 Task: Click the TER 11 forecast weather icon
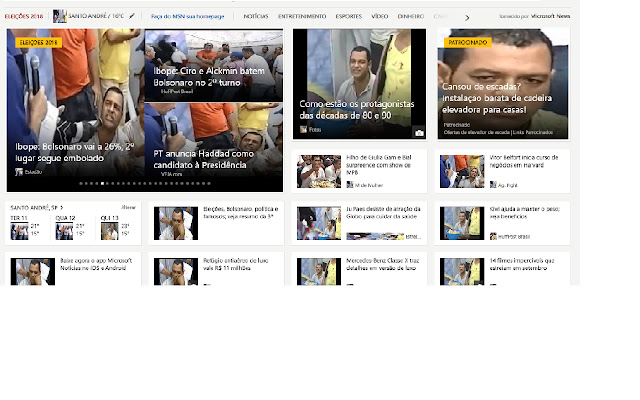pyautogui.click(x=19, y=231)
